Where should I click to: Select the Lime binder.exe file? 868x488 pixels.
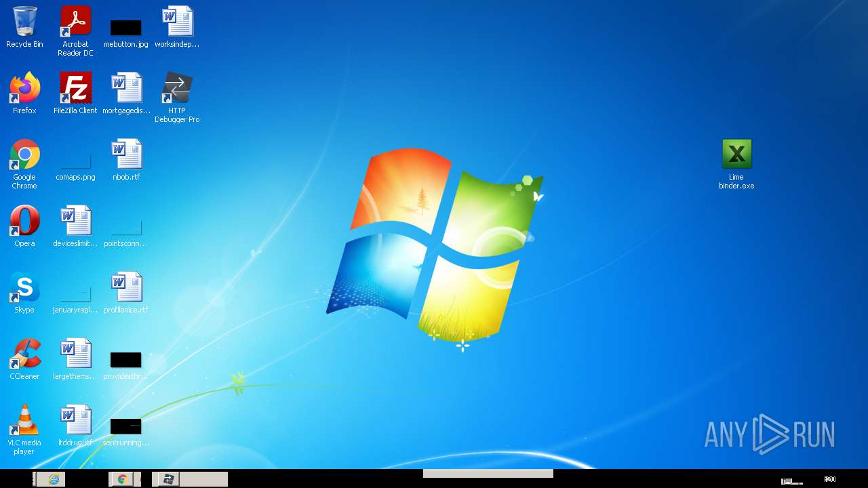click(x=736, y=164)
